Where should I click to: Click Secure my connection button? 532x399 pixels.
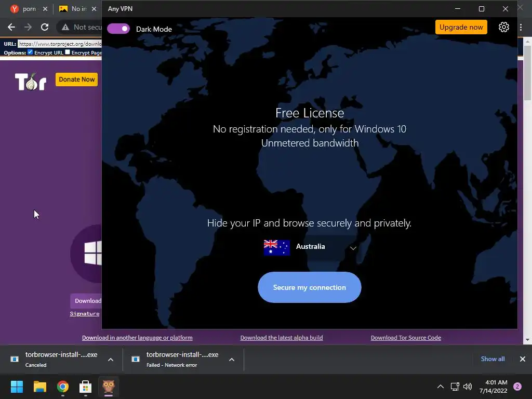[x=310, y=287]
